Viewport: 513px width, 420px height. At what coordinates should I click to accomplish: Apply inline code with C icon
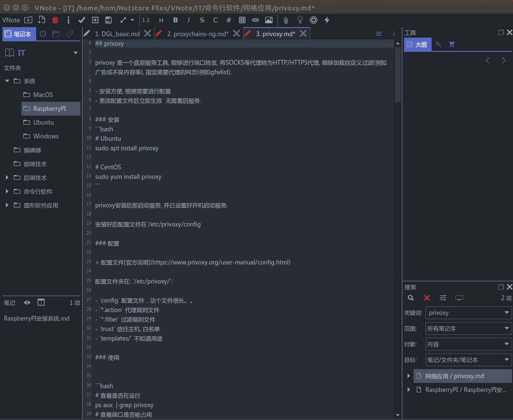pos(215,20)
